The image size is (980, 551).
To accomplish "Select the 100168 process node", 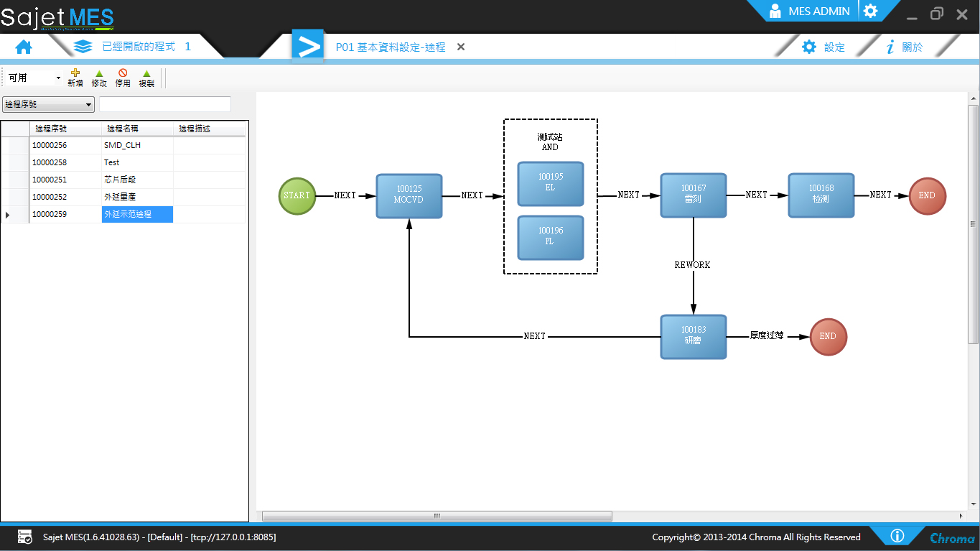I will click(821, 195).
